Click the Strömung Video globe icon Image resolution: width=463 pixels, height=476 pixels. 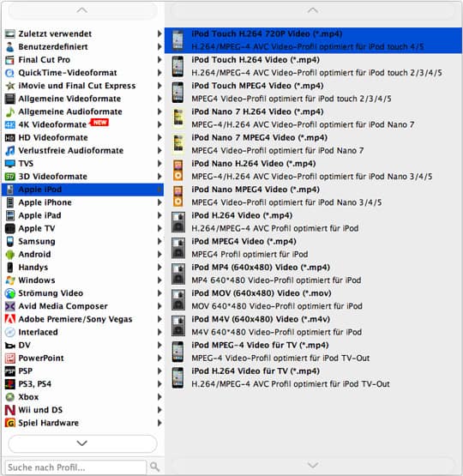[10, 293]
